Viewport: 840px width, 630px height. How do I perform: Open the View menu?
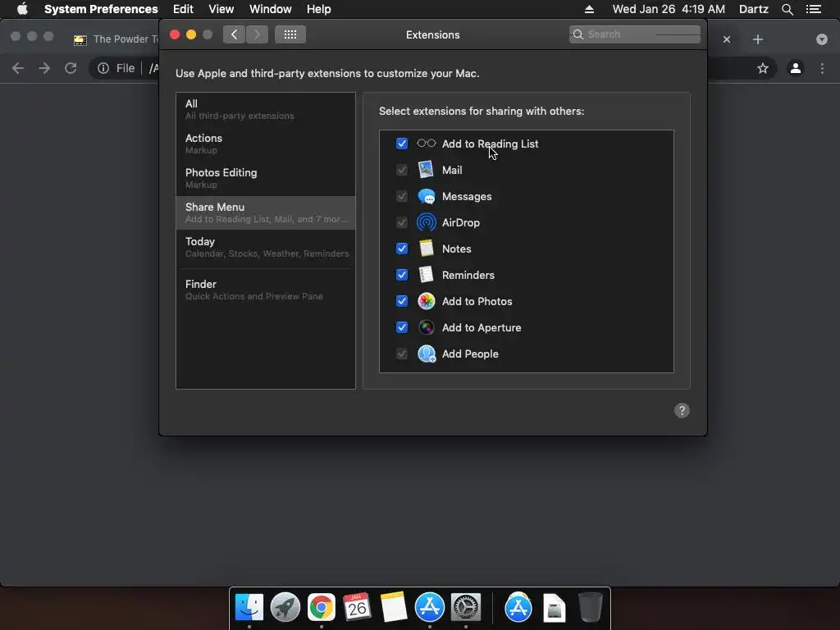(221, 9)
